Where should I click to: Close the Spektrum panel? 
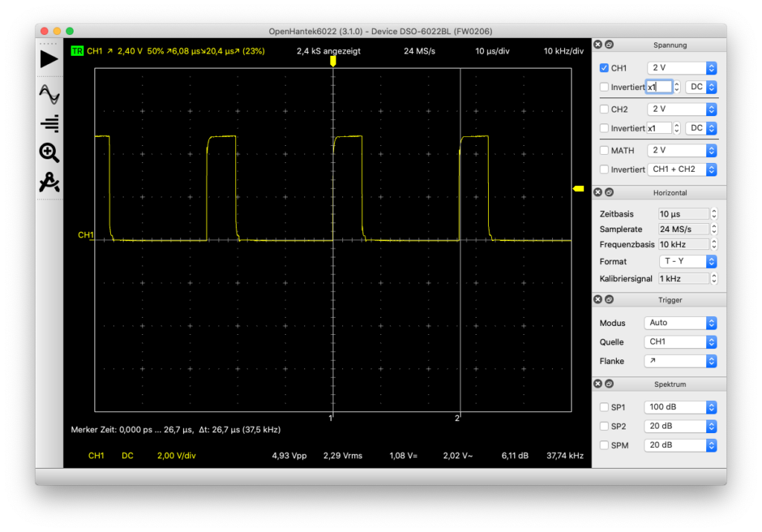598,384
